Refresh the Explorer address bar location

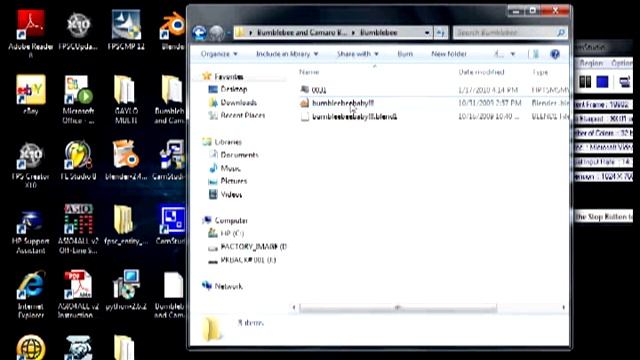pos(440,32)
